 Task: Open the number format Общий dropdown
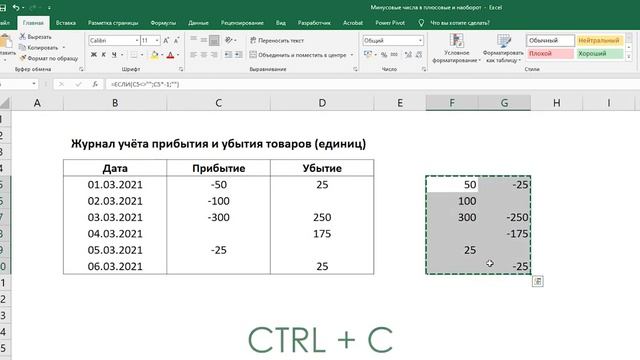[x=420, y=40]
